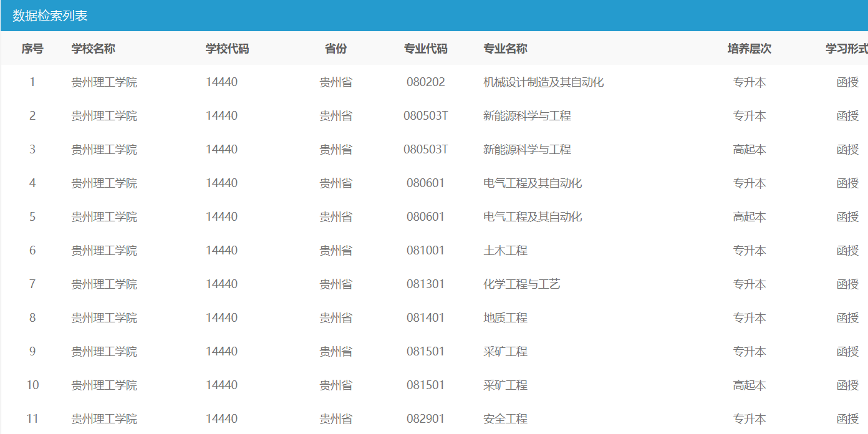Click code 080601 in row 5

pos(426,217)
